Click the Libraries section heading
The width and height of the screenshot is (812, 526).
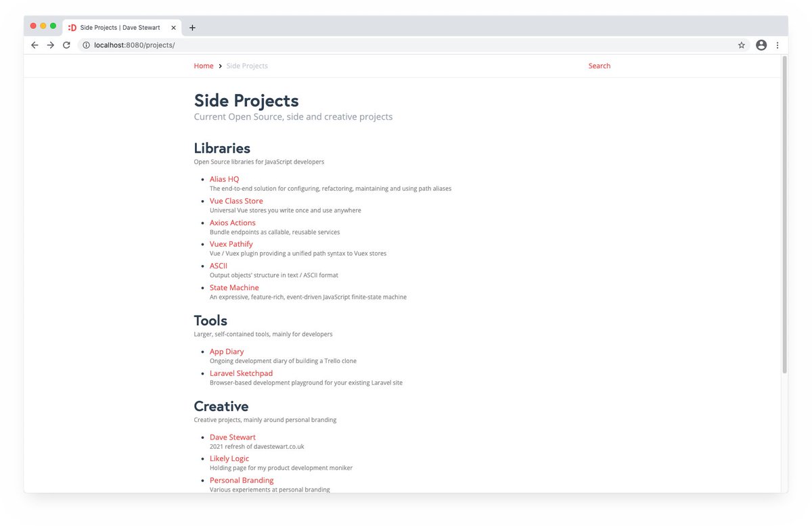pos(222,148)
